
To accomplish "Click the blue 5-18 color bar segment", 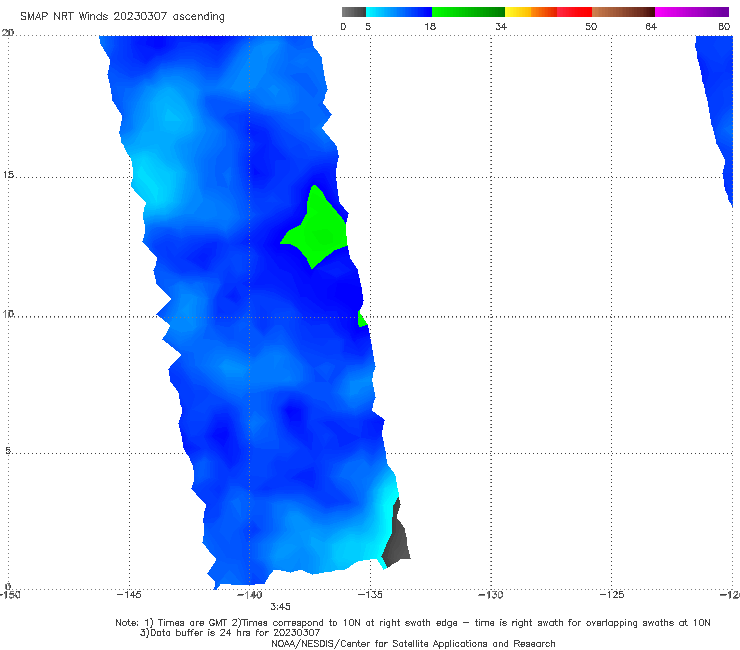I will (399, 12).
